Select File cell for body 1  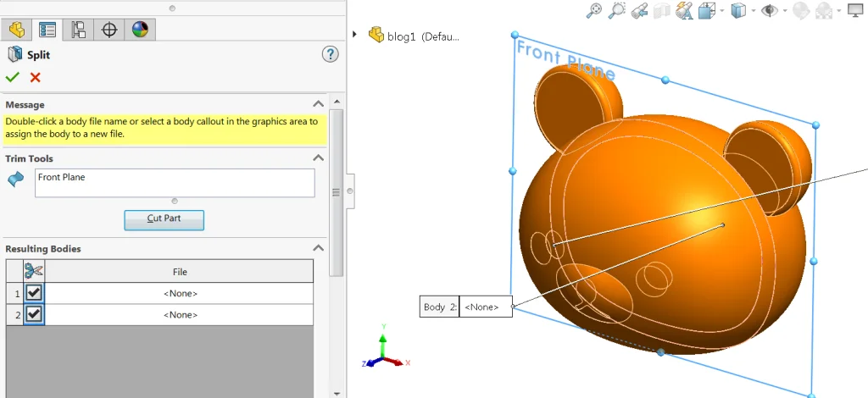[180, 294]
